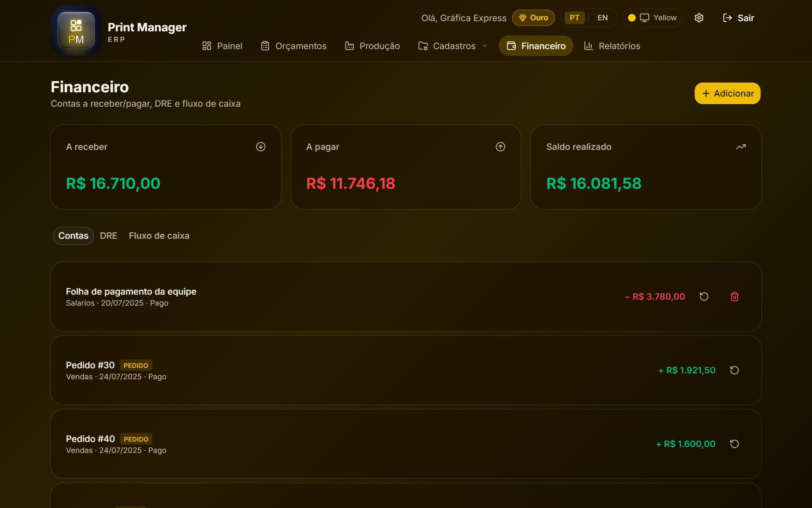Click the + R$ 1.600,00 amount
Image resolution: width=812 pixels, height=508 pixels.
686,444
